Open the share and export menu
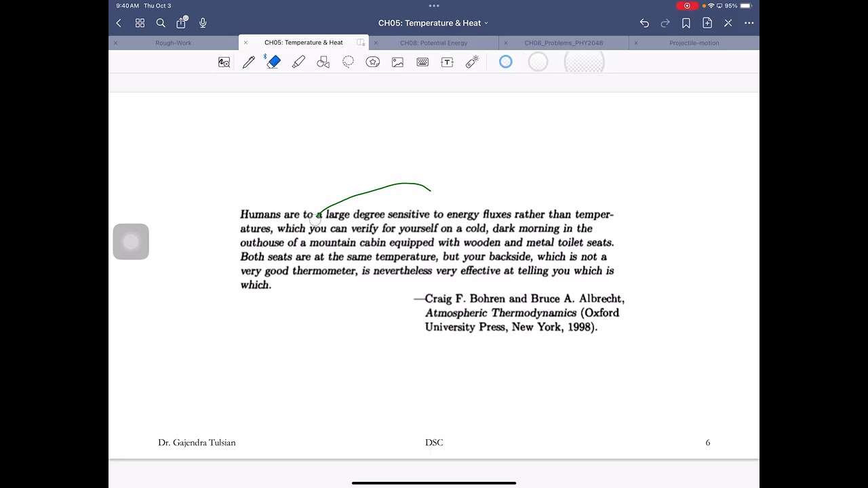The width and height of the screenshot is (868, 488). (x=182, y=22)
